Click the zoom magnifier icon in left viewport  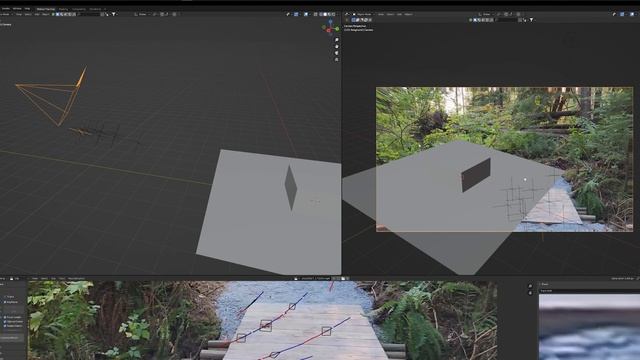coord(337,40)
